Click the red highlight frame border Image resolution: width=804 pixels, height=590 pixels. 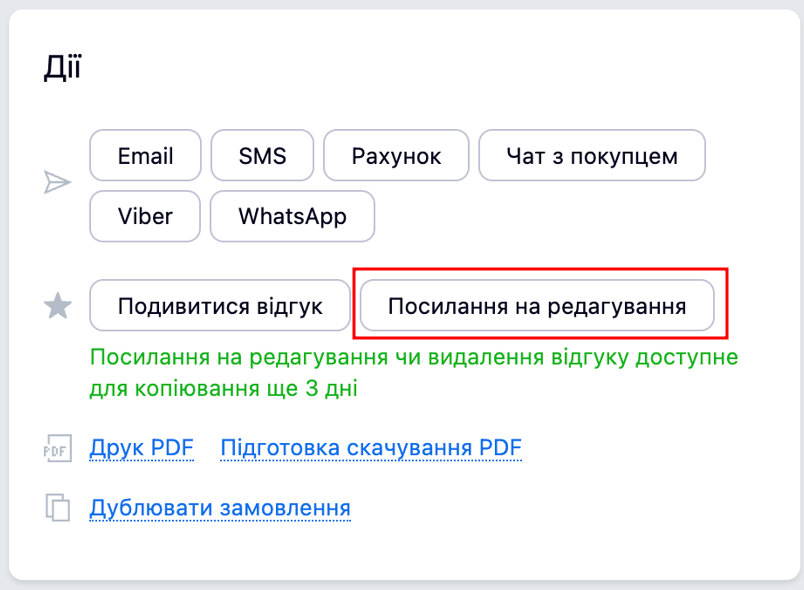540,269
